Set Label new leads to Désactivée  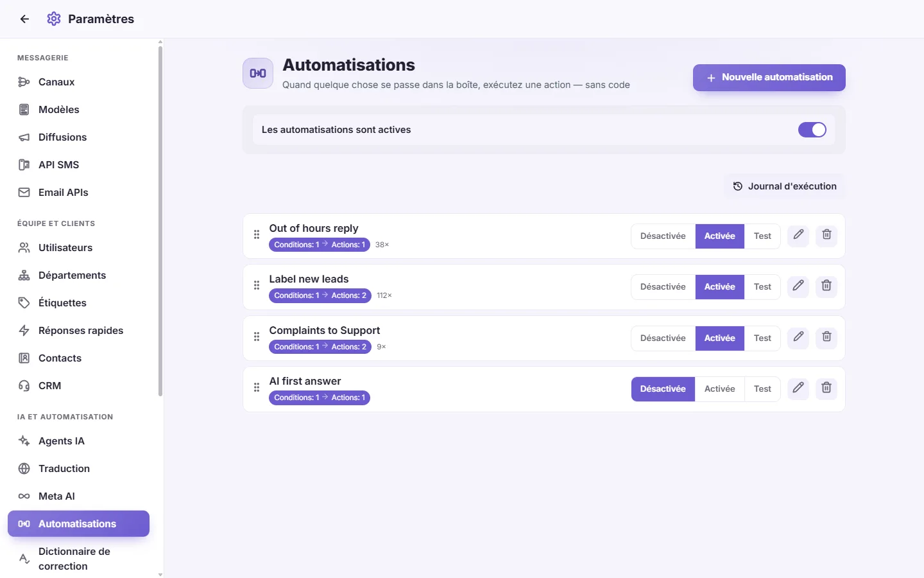(663, 287)
